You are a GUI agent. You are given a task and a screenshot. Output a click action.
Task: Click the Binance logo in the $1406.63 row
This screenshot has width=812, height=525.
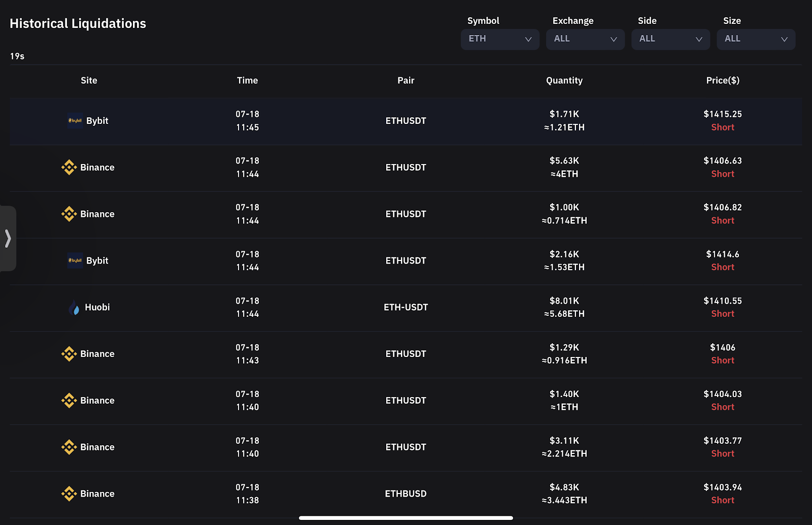pos(69,168)
